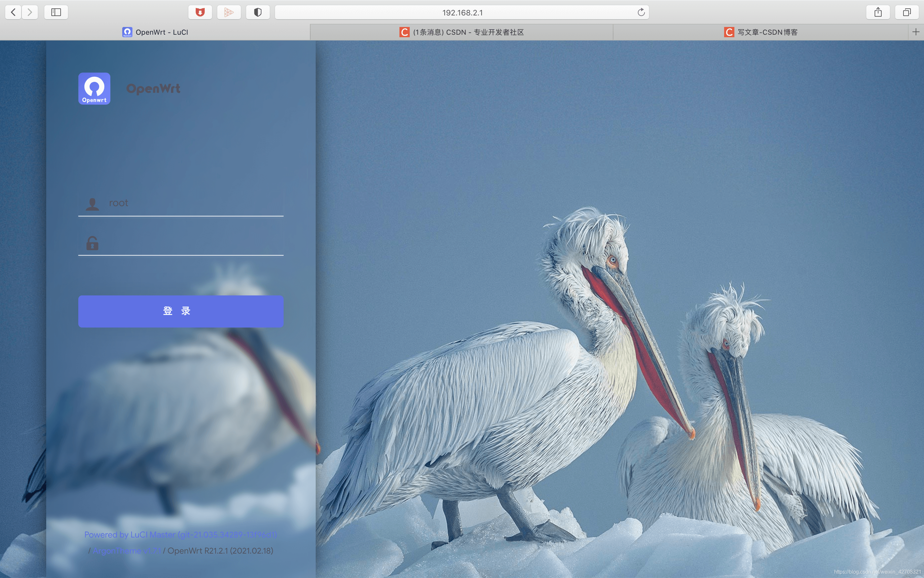Image resolution: width=924 pixels, height=578 pixels.
Task: Reload the page with the refresh icon
Action: tap(641, 12)
